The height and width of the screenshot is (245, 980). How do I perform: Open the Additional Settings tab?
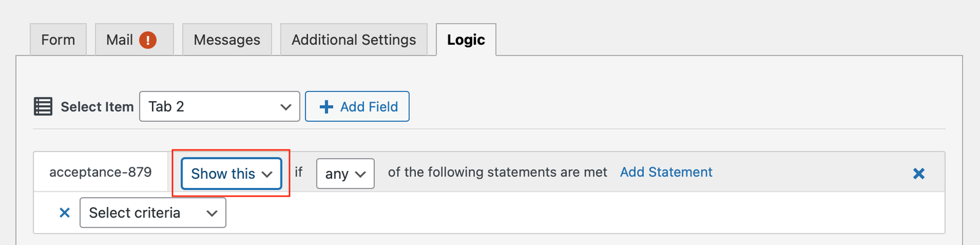pyautogui.click(x=353, y=40)
